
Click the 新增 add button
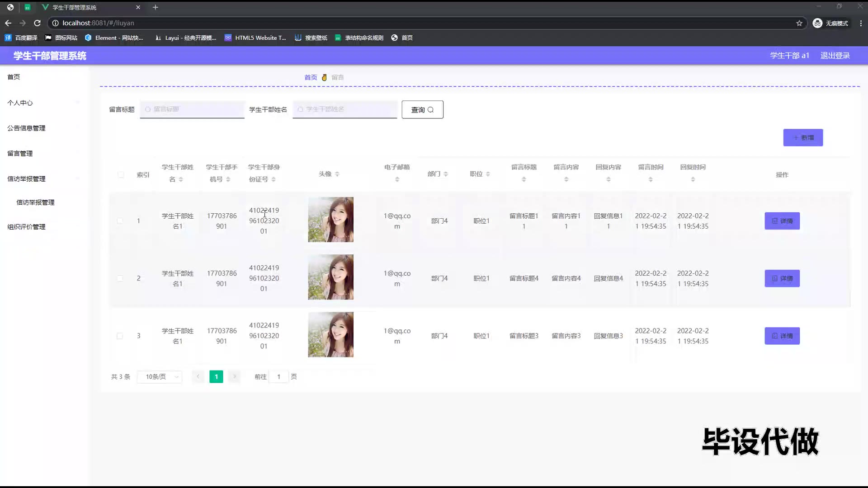point(803,138)
